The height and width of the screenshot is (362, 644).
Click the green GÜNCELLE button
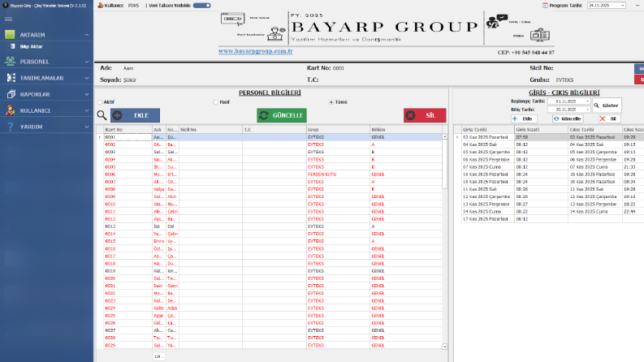click(282, 115)
